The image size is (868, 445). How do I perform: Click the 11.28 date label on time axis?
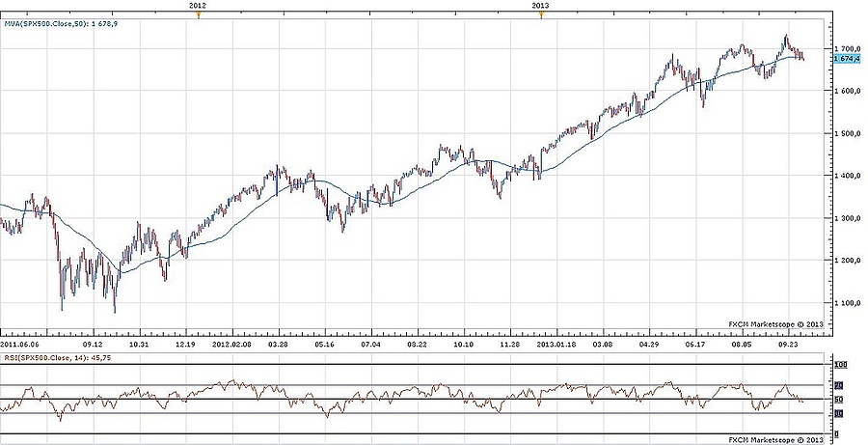point(509,343)
